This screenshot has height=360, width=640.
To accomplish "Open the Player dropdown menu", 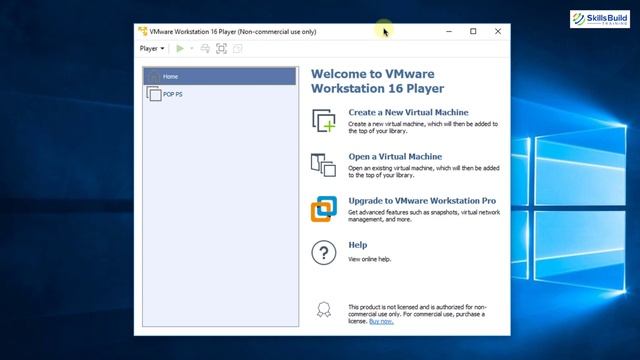I will click(152, 49).
